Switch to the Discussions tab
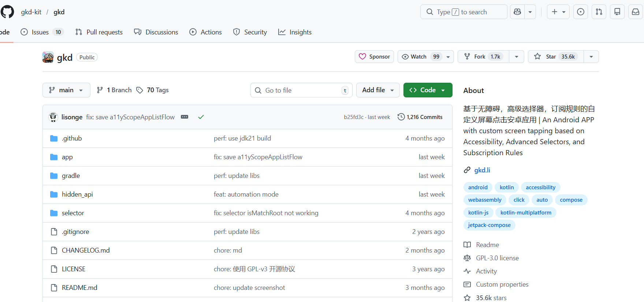 click(x=156, y=32)
